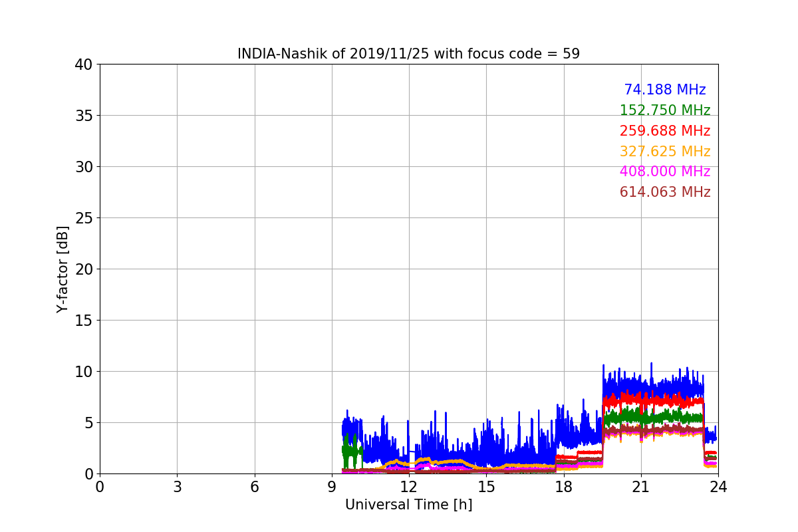Click the x-axis tick label 12
Viewport: 798px width, 532px height.
pos(409,487)
